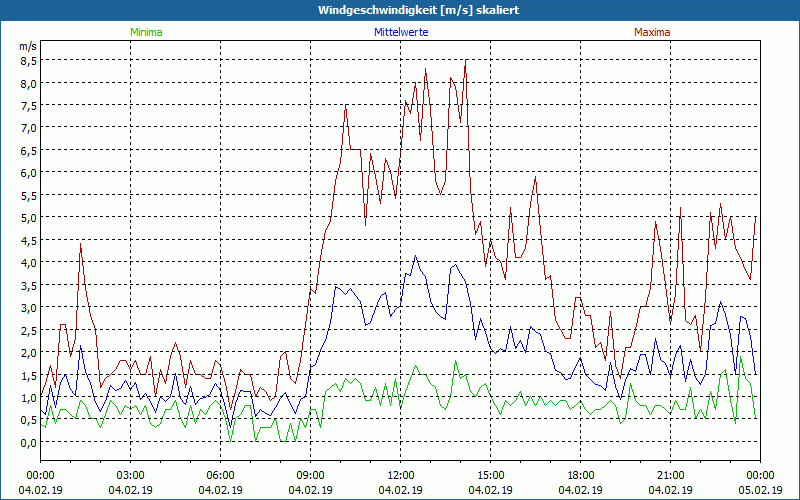The width and height of the screenshot is (800, 500).
Task: Click the 0,5 y-axis value
Action: (x=29, y=420)
